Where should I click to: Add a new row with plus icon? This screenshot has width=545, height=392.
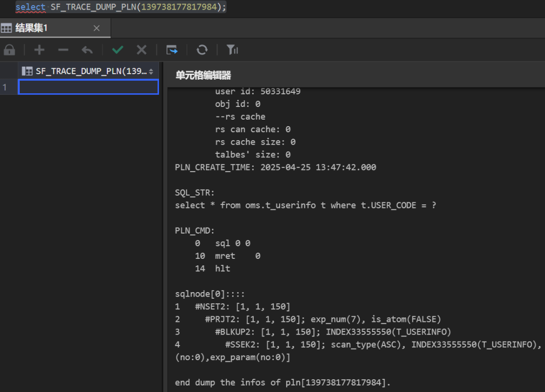(39, 50)
